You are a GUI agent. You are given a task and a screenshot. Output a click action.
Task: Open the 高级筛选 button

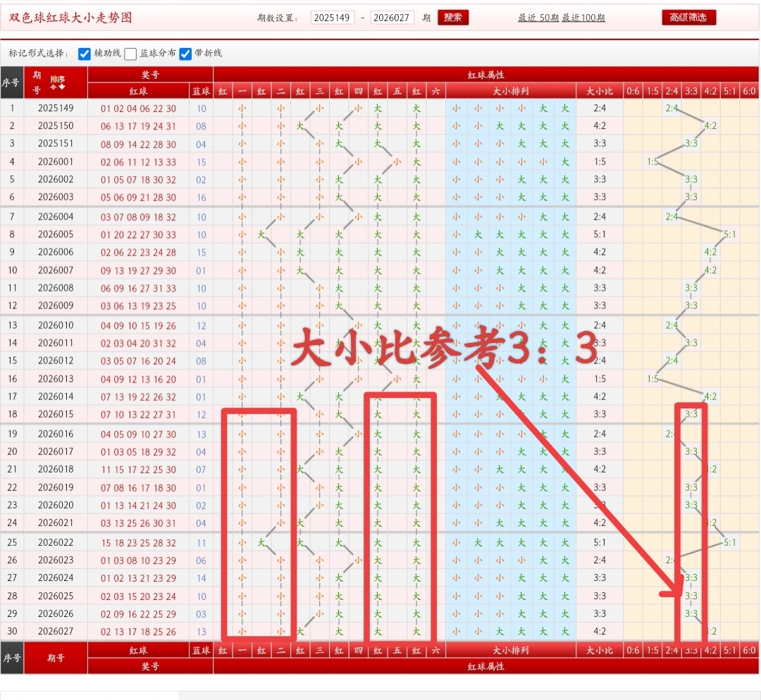688,18
